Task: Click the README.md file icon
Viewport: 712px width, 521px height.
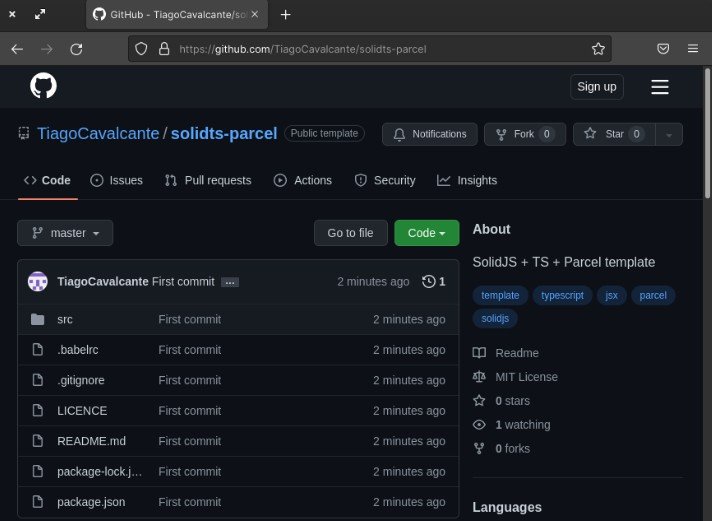Action: (38, 441)
